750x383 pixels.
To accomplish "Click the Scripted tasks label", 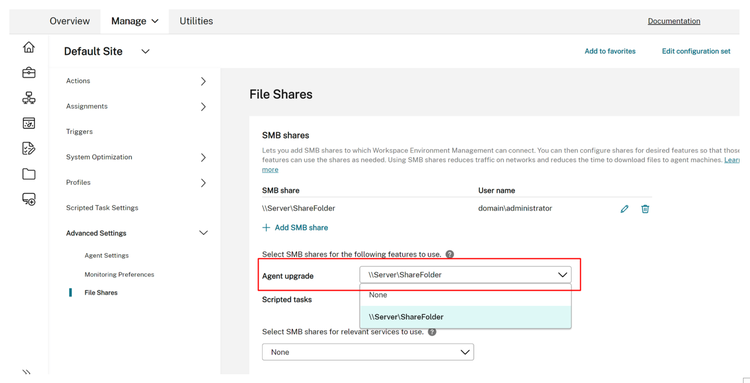I will pos(287,300).
